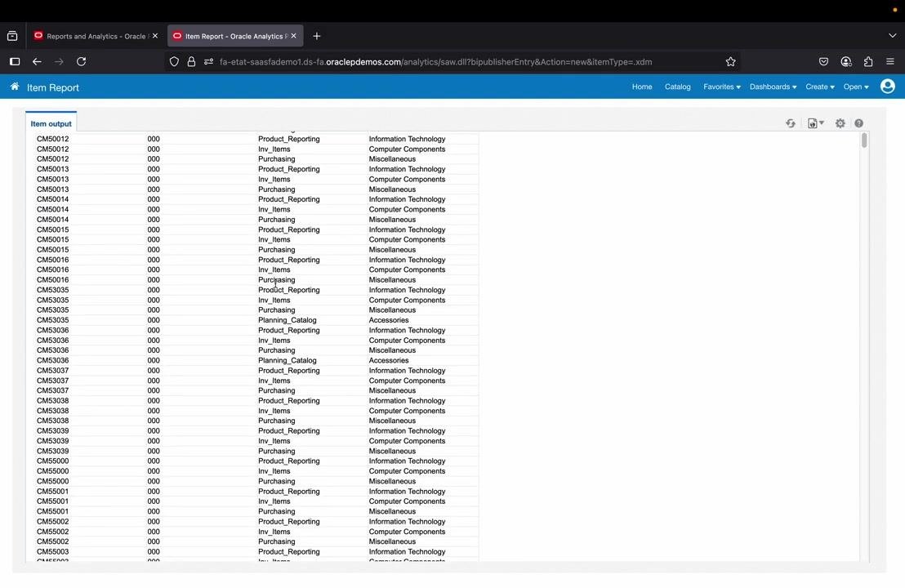Open the report Actions gear icon
This screenshot has height=588, width=905.
pos(840,123)
